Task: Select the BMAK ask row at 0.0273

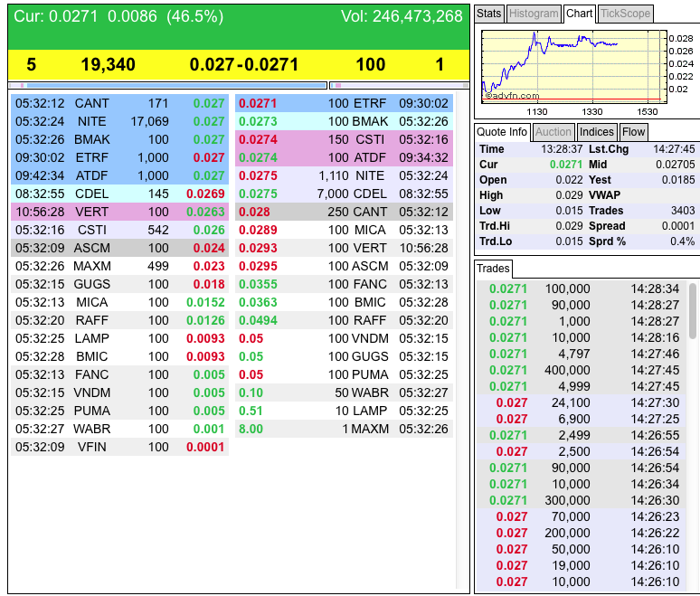Action: 344,121
